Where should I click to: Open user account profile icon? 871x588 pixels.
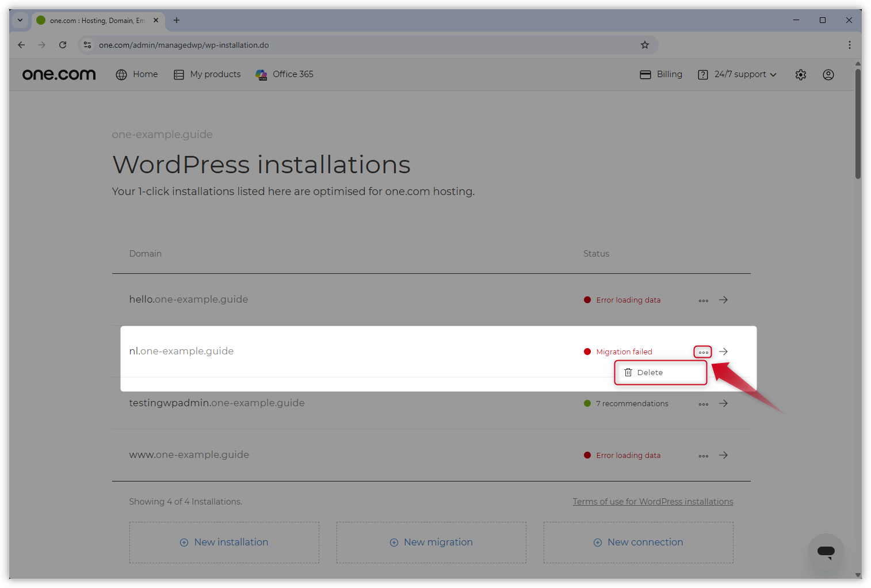click(x=828, y=74)
